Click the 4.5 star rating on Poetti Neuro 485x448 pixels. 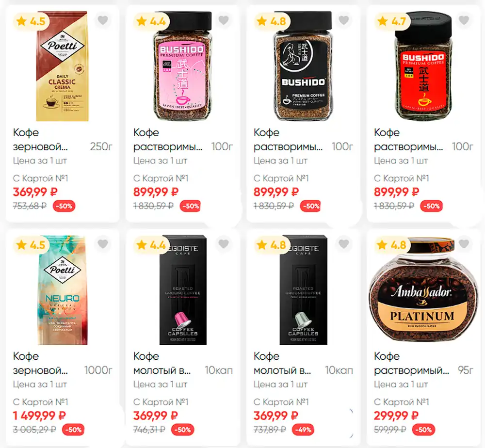(31, 245)
